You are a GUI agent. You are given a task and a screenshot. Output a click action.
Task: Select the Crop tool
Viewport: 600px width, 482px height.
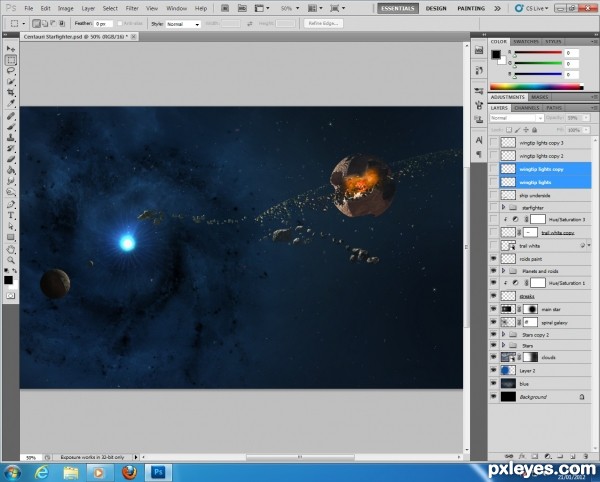click(11, 93)
